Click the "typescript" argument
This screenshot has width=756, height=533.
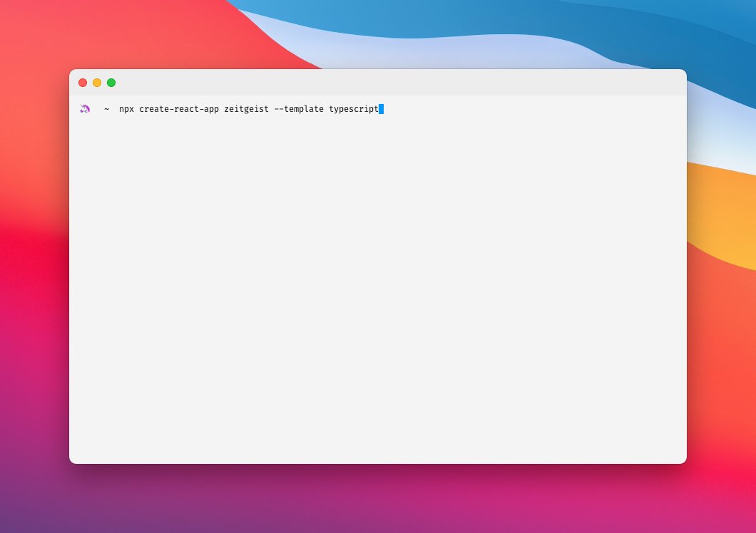coord(353,109)
